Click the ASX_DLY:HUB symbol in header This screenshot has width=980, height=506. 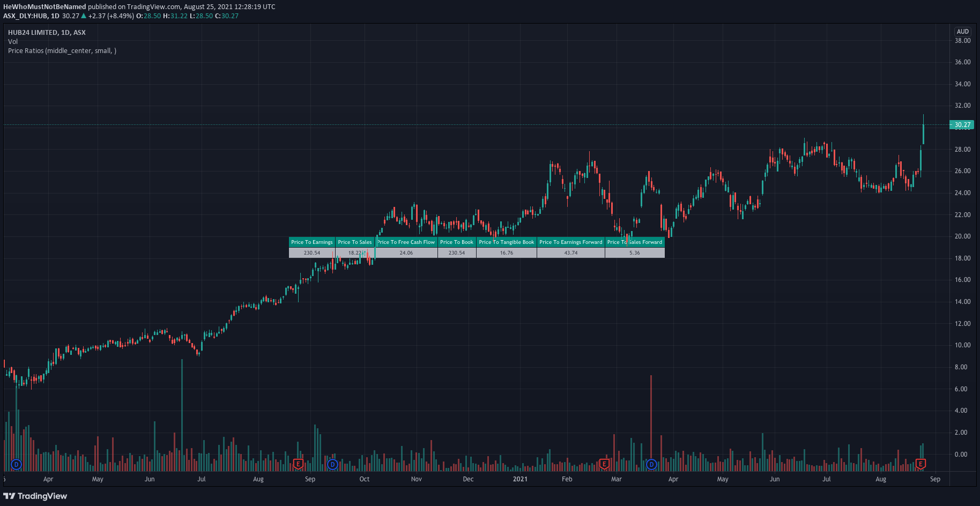click(25, 16)
